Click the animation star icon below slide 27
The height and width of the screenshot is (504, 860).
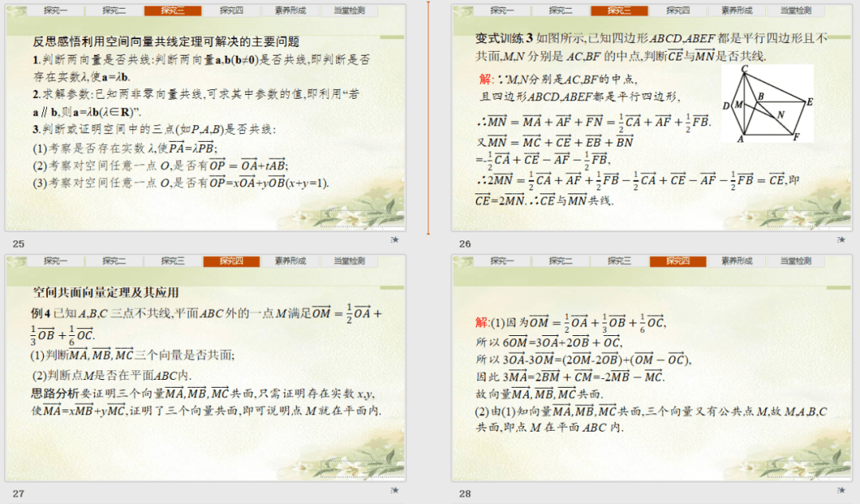click(394, 490)
